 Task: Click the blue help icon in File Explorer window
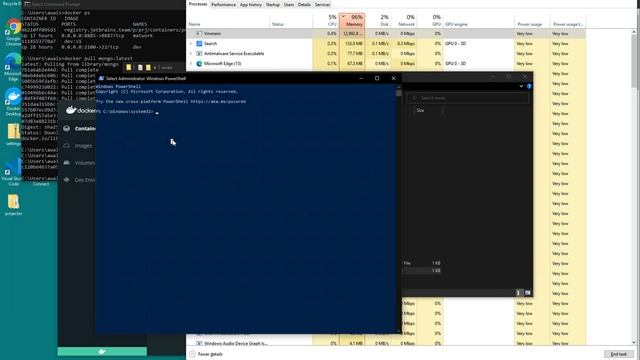[x=529, y=86]
